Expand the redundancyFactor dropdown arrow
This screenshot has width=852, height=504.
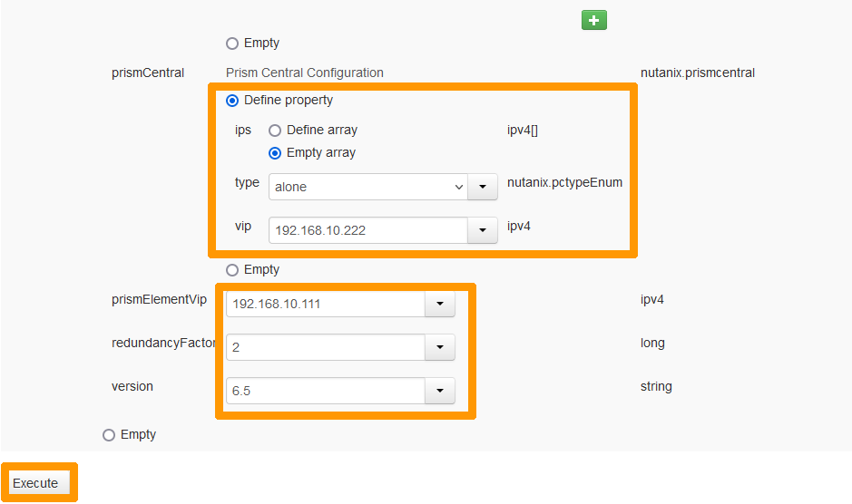click(439, 347)
